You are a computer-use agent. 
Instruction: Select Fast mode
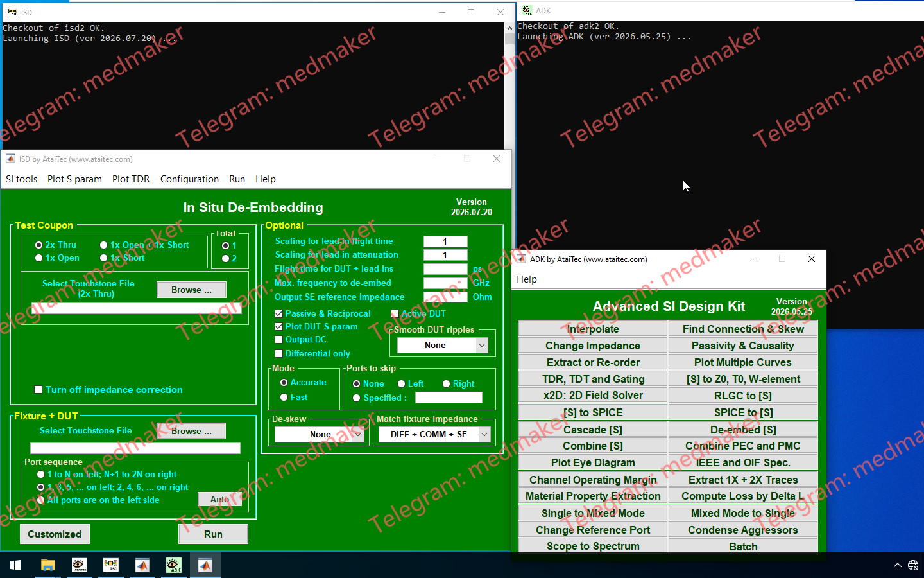tap(284, 398)
